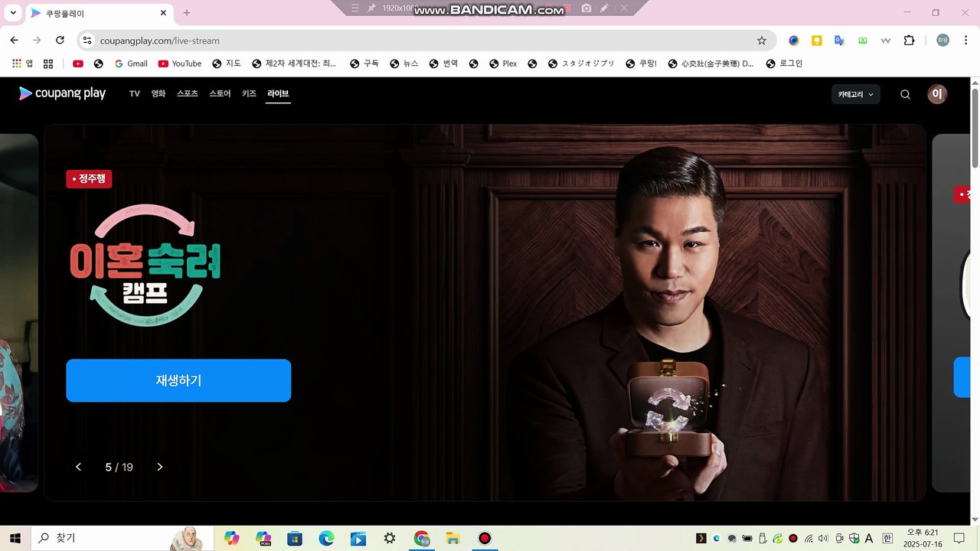Open Windows Start menu
The height and width of the screenshot is (551, 980).
15,538
